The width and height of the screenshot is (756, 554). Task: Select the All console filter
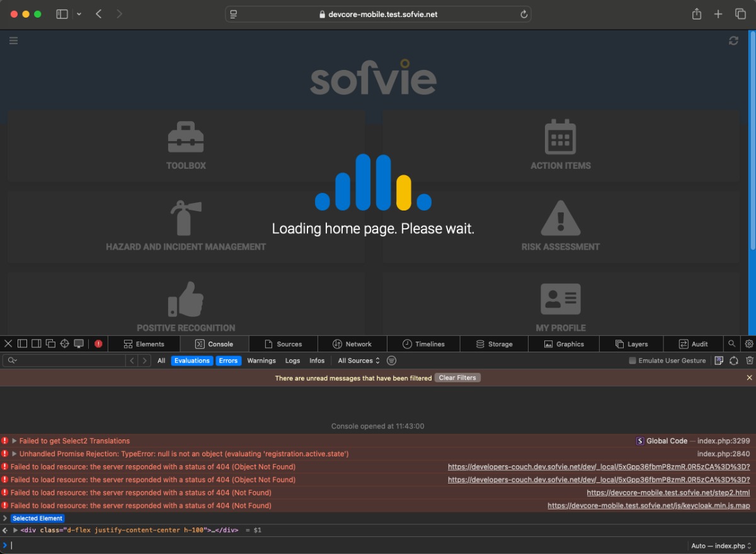pyautogui.click(x=161, y=361)
